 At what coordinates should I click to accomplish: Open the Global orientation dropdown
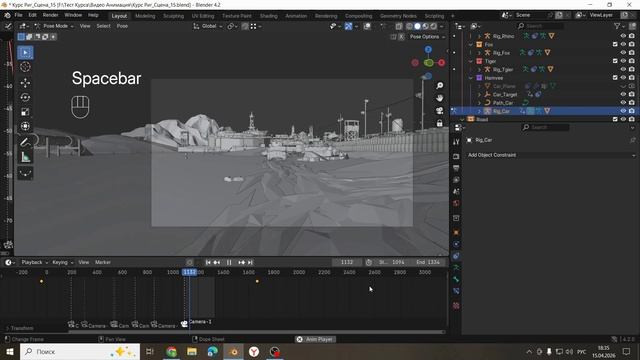[208, 26]
